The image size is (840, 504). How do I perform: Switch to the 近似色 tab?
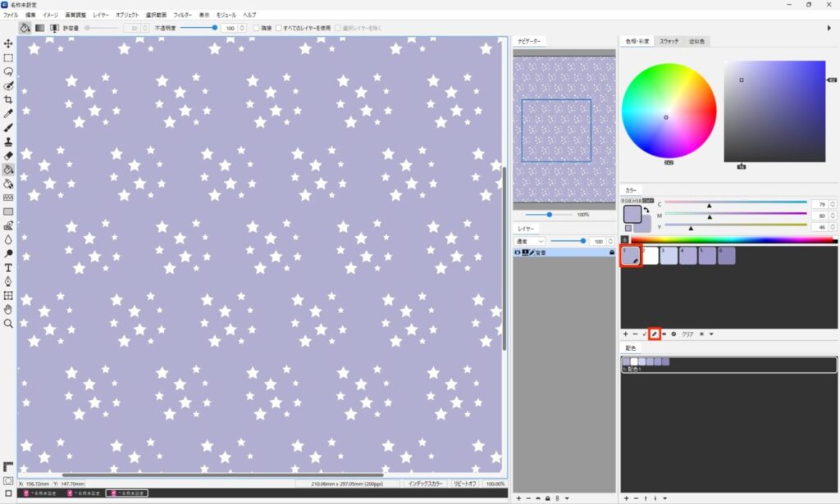[696, 41]
